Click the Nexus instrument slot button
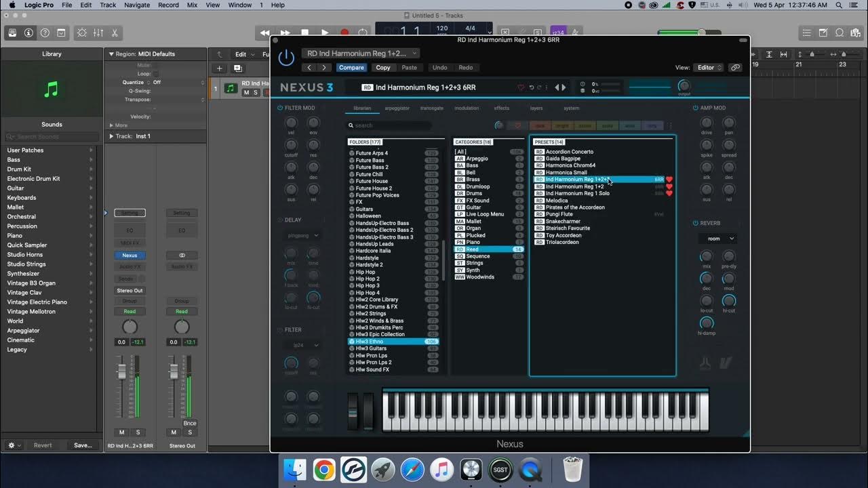This screenshot has width=868, height=488. pos(130,256)
